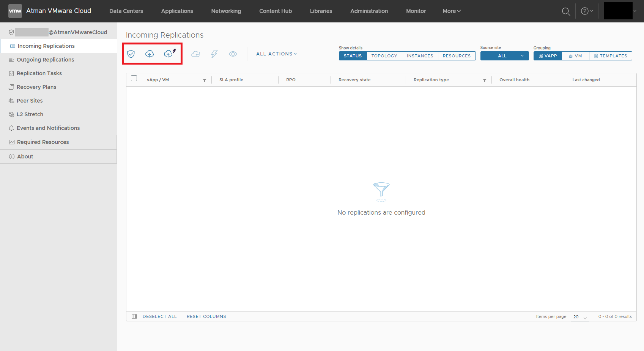Click the search magnifier icon
The image size is (644, 351).
coord(565,11)
